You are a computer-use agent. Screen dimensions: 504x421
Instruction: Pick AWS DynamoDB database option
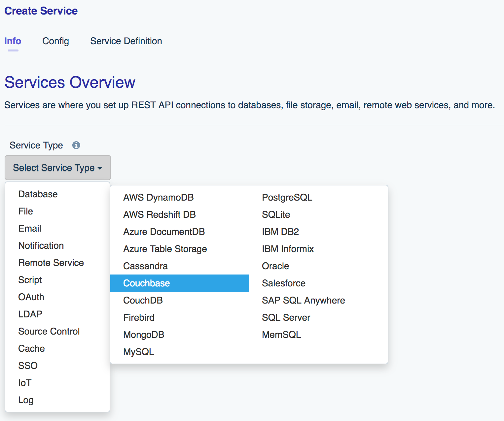tap(180, 197)
